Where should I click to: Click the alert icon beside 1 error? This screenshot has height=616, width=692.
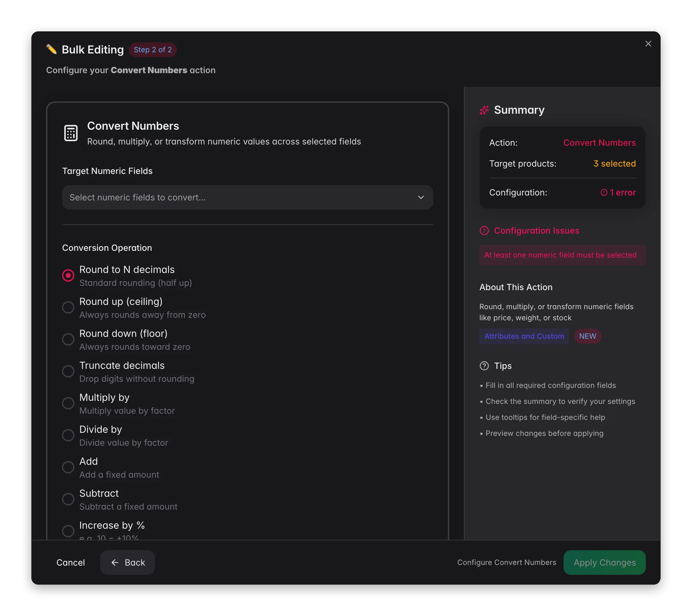click(x=604, y=192)
